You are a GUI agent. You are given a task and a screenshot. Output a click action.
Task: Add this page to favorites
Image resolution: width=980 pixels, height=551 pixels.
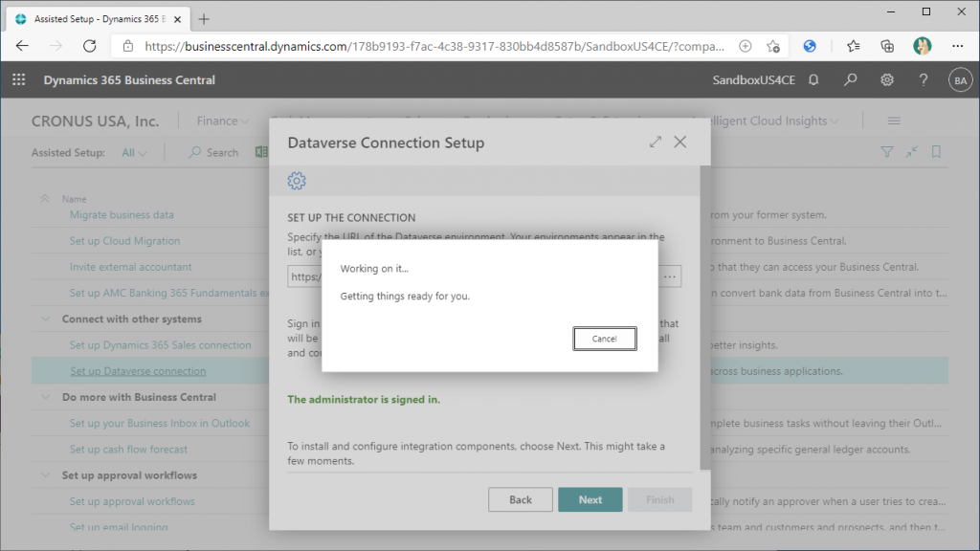click(x=773, y=46)
